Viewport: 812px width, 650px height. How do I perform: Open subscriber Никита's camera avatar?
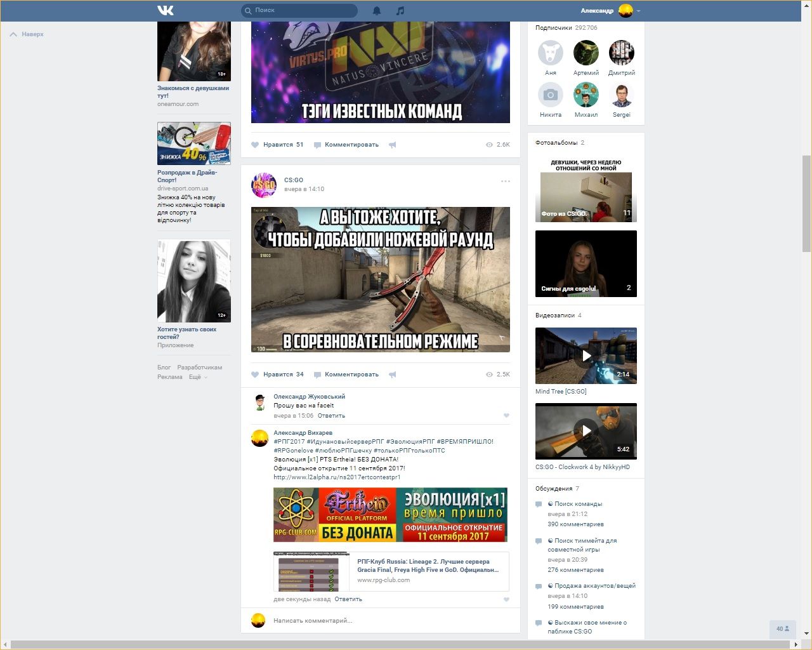coord(551,95)
